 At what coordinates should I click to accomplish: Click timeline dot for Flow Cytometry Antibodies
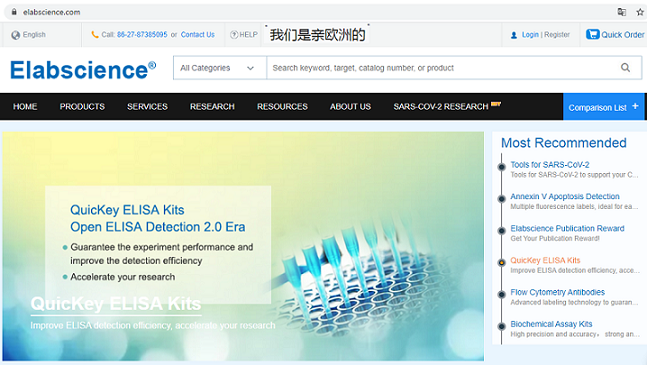tap(502, 294)
